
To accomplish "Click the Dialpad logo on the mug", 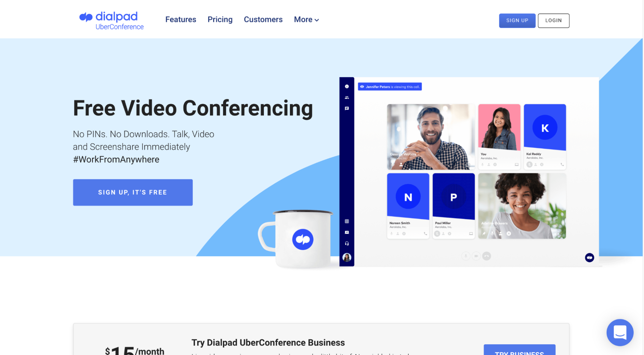I will 303,239.
